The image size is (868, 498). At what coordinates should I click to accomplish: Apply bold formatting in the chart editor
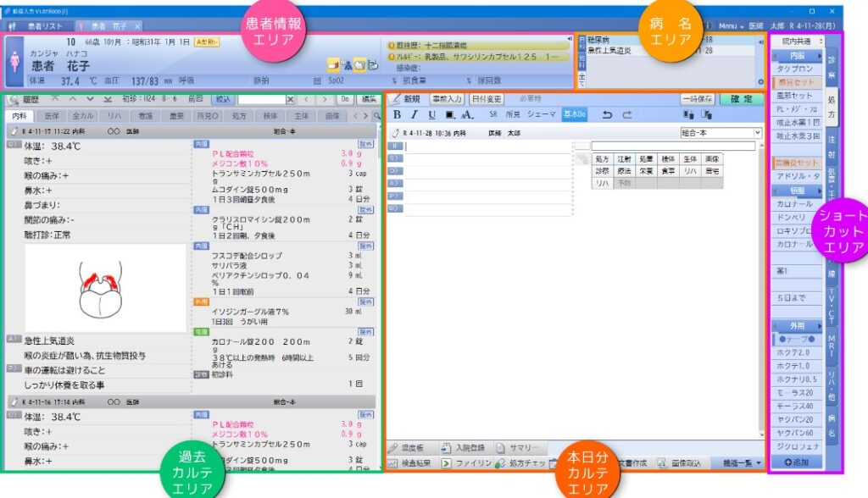398,115
